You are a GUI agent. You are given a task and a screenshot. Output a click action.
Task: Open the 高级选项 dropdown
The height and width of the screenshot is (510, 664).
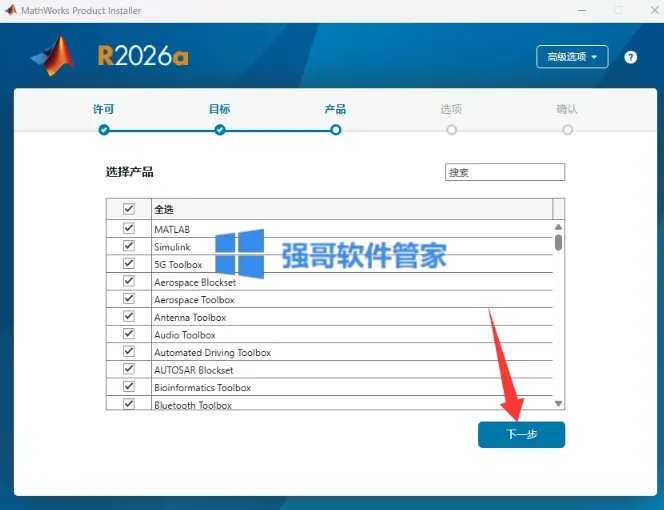pos(572,57)
